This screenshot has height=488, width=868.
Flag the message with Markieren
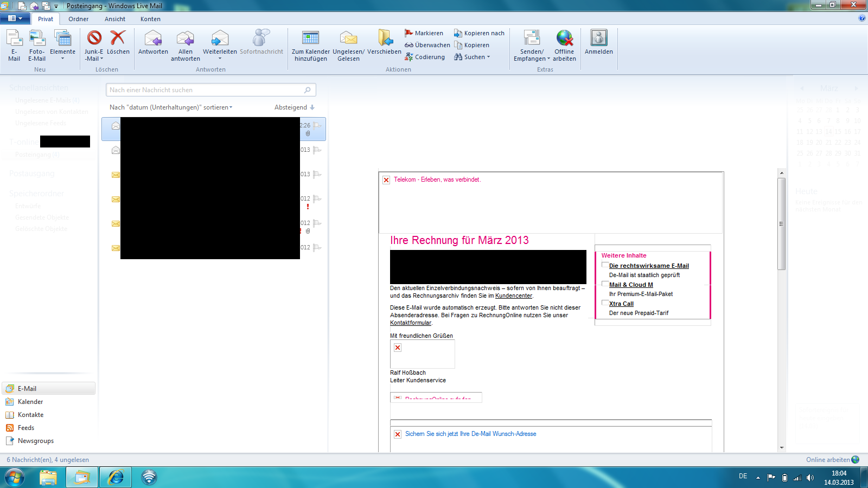point(424,33)
